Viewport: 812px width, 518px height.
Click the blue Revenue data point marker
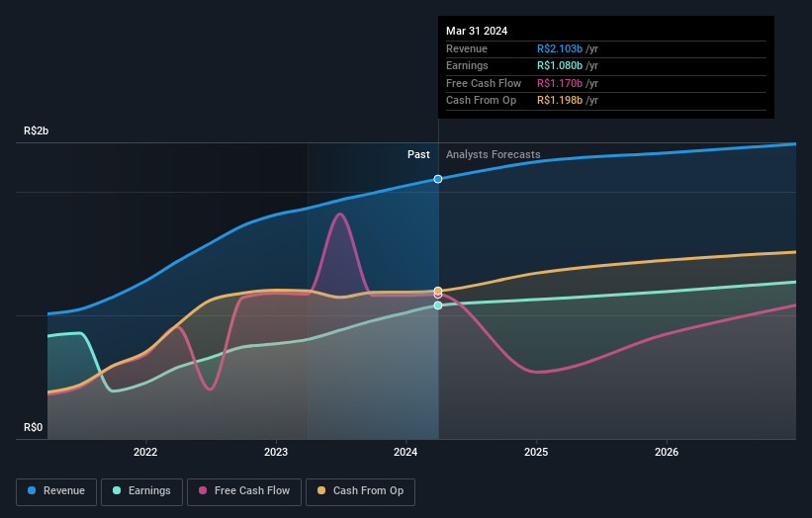[438, 179]
